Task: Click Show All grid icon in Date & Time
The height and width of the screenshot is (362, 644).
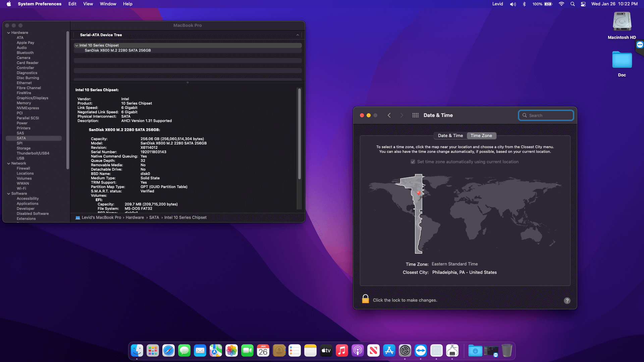Action: (415, 115)
